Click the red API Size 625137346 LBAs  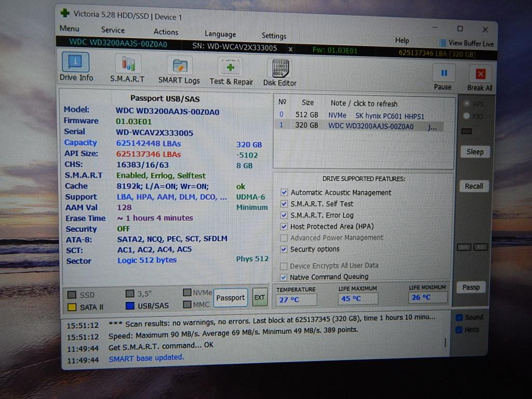[x=148, y=154]
